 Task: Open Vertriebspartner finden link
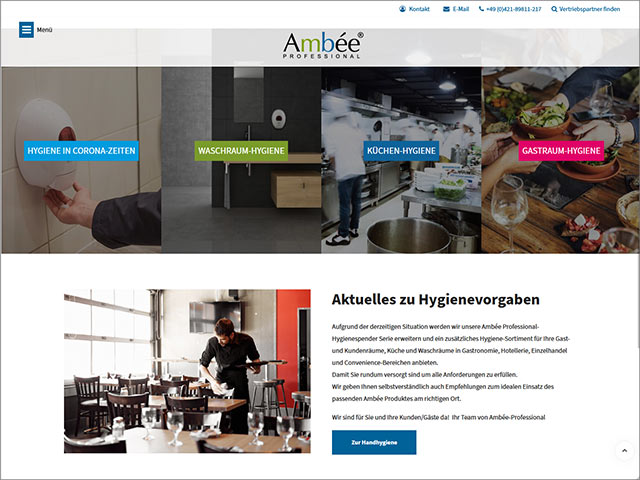(589, 9)
